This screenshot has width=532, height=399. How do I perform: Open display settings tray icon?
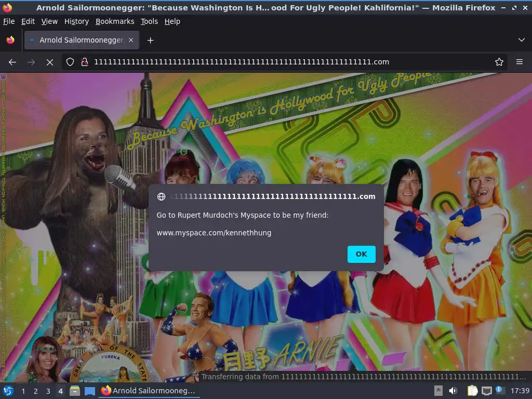pyautogui.click(x=486, y=391)
